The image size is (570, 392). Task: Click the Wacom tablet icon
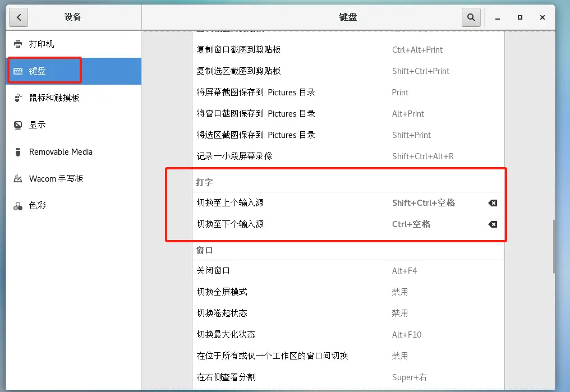(x=18, y=179)
